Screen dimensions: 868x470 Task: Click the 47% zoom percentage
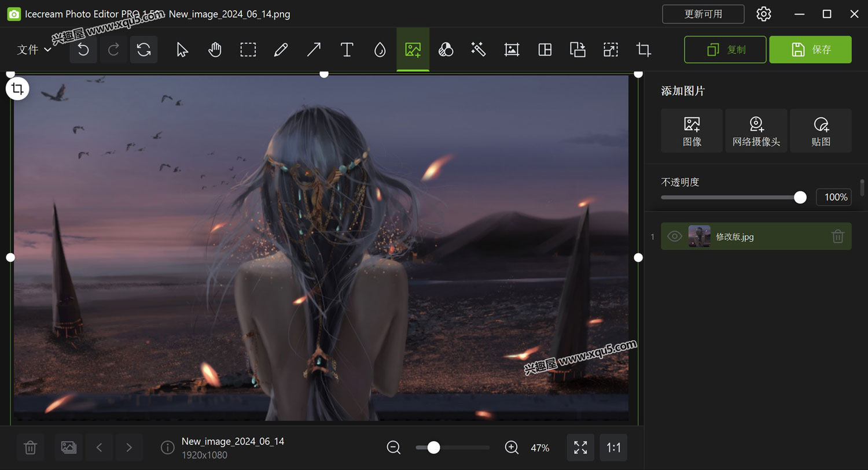tap(540, 448)
